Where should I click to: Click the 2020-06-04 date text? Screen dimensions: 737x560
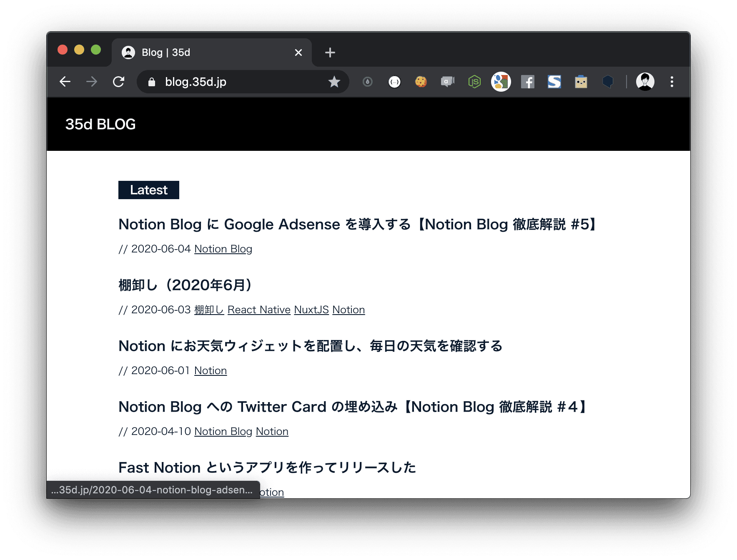(161, 249)
